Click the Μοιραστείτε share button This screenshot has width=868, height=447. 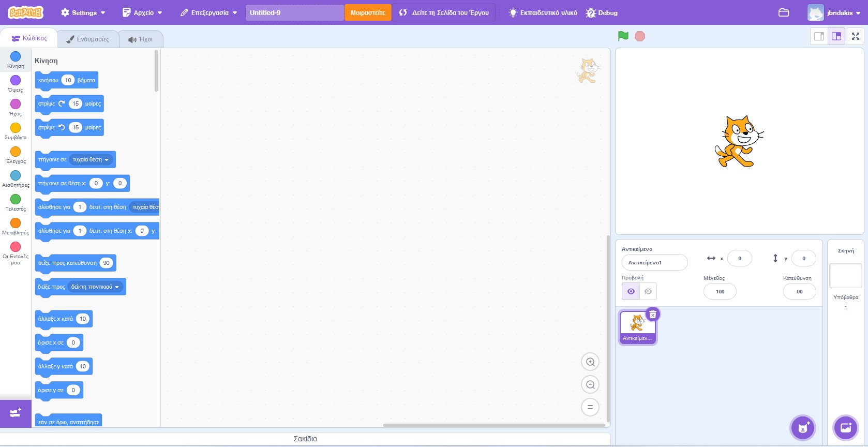tap(368, 12)
